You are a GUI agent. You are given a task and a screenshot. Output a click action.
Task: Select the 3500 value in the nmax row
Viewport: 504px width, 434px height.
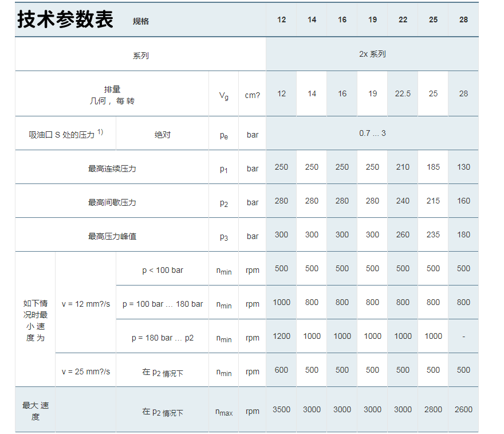[281, 410]
